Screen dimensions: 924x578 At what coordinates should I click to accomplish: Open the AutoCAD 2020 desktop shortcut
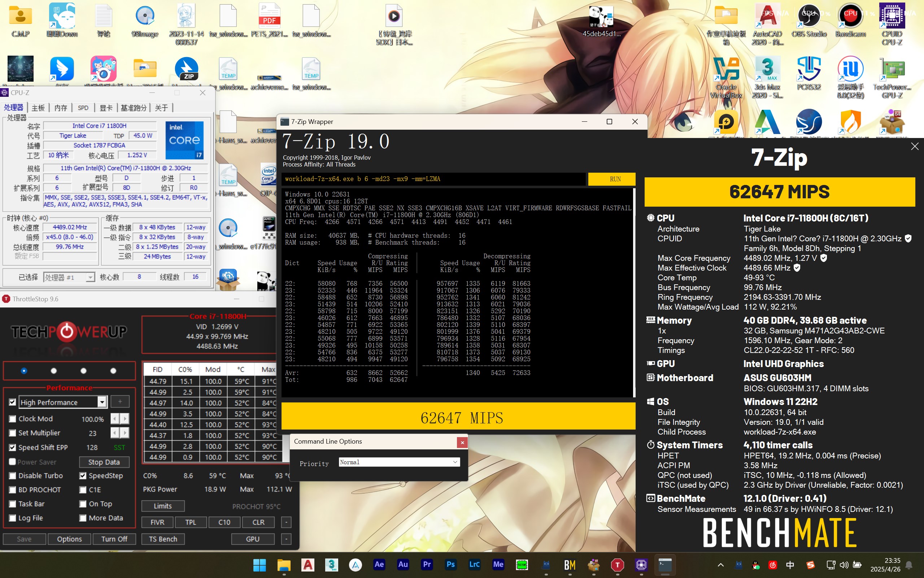click(767, 24)
